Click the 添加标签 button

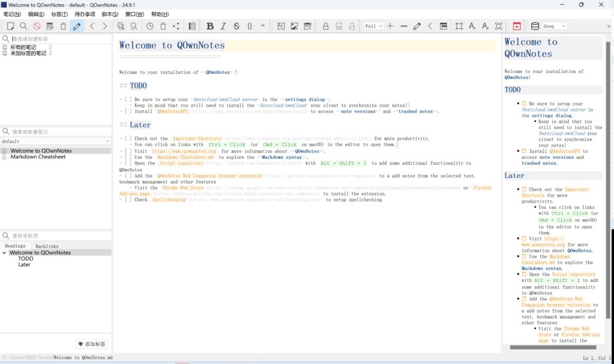(x=92, y=344)
